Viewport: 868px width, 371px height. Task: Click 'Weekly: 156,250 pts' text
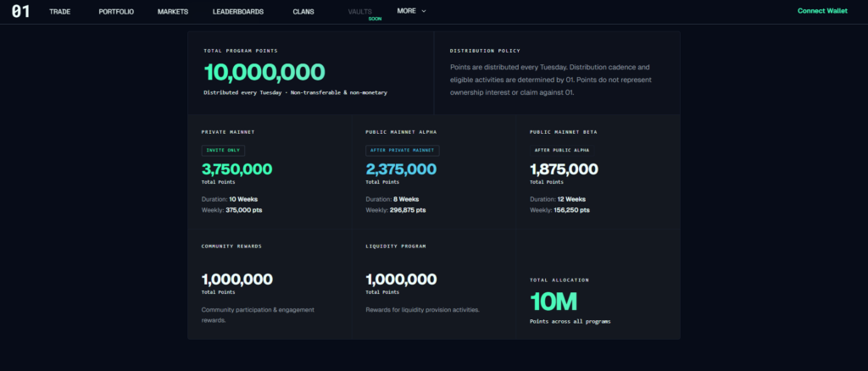[559, 210]
